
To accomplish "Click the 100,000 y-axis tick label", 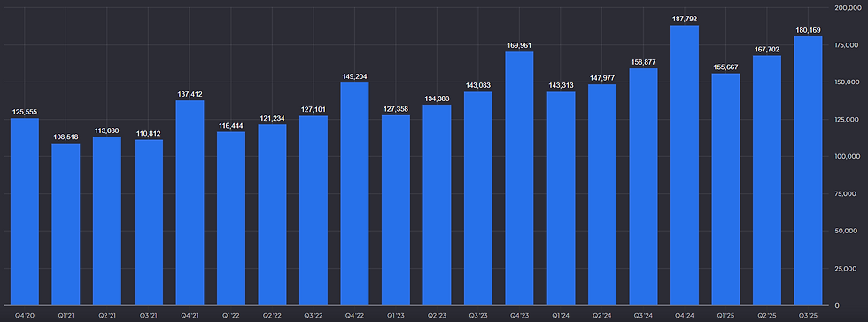I will click(847, 156).
